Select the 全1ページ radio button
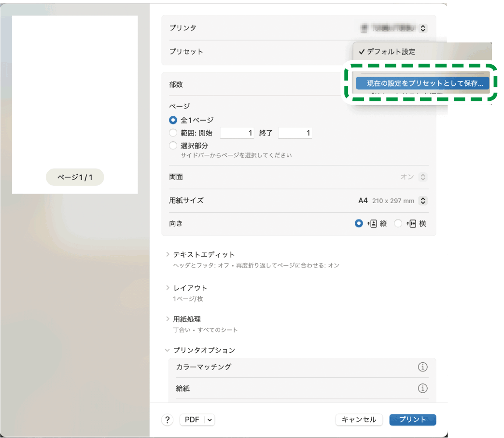The image size is (504, 438). pyautogui.click(x=173, y=120)
